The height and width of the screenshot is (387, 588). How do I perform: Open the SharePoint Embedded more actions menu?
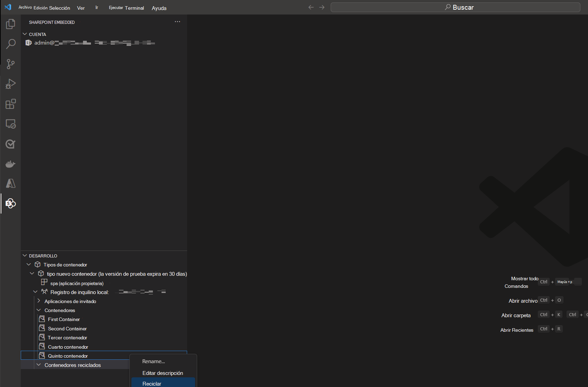[x=177, y=22]
